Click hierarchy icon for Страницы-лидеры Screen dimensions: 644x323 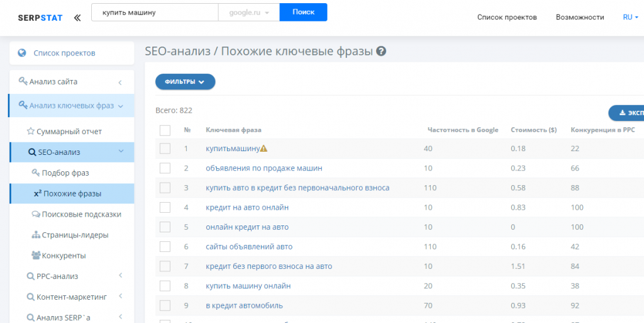tap(36, 235)
